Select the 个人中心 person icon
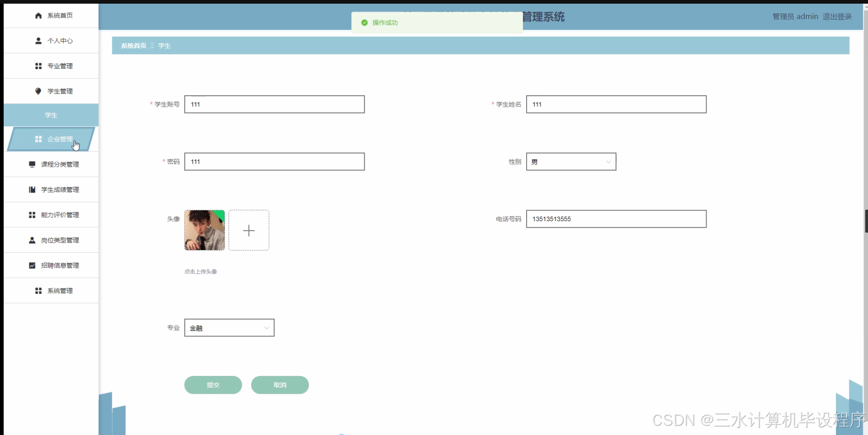 pos(38,40)
